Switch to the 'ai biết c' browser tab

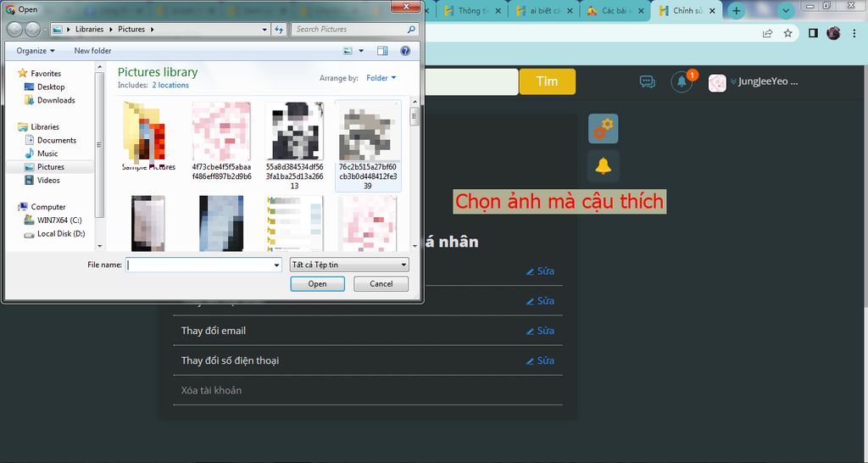point(543,10)
